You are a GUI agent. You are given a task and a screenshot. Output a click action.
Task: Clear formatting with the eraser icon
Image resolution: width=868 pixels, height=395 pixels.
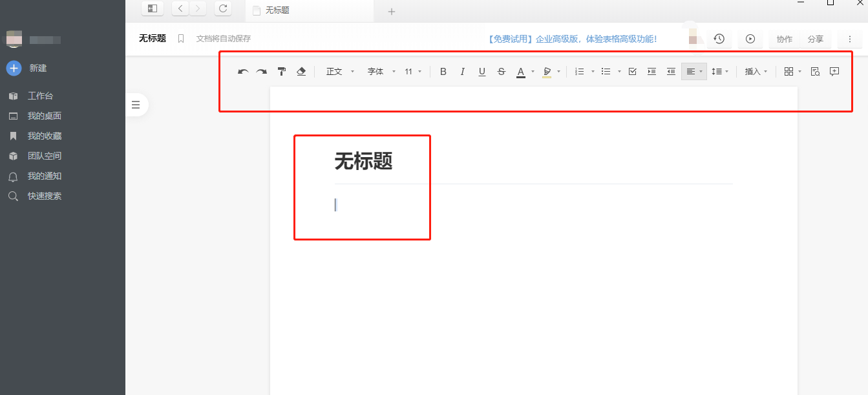coord(301,71)
